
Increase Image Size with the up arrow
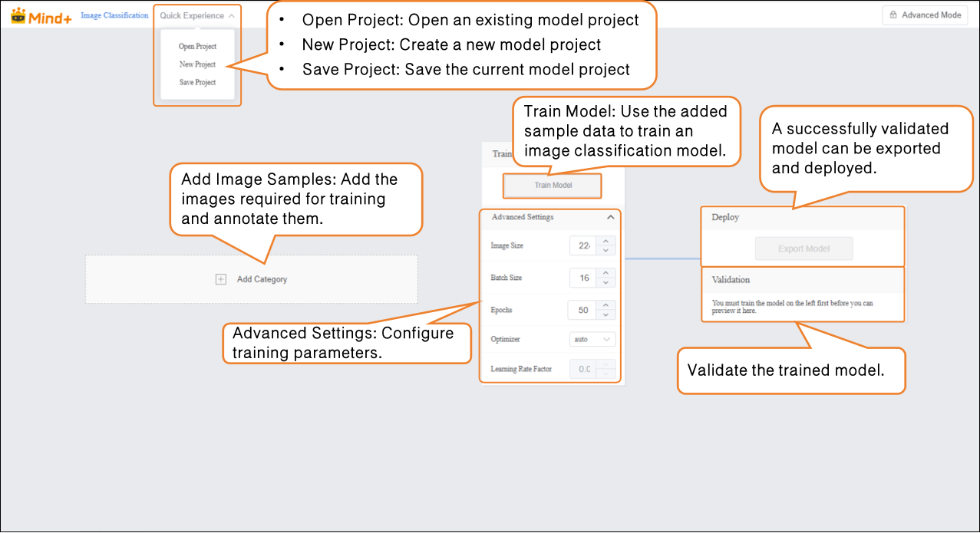tap(605, 241)
